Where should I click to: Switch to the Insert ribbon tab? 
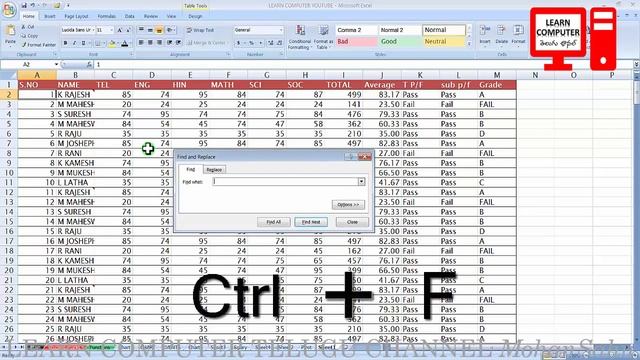point(50,16)
